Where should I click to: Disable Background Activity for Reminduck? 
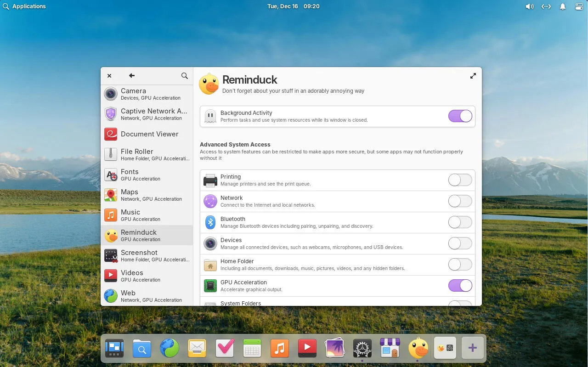pyautogui.click(x=460, y=116)
